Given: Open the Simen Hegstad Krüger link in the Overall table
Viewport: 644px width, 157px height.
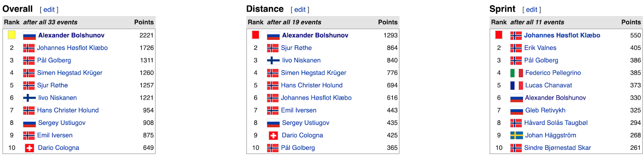Looking at the screenshot, I should click(x=70, y=73).
